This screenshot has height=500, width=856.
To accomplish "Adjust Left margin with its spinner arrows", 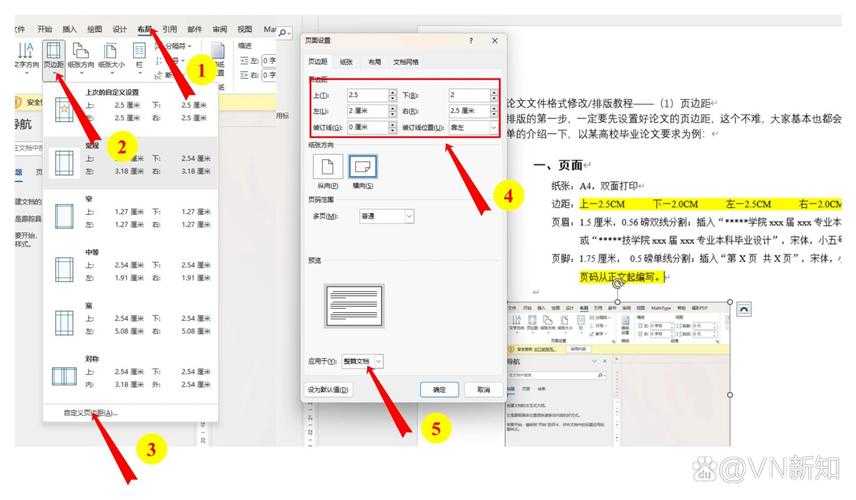I will (x=393, y=111).
